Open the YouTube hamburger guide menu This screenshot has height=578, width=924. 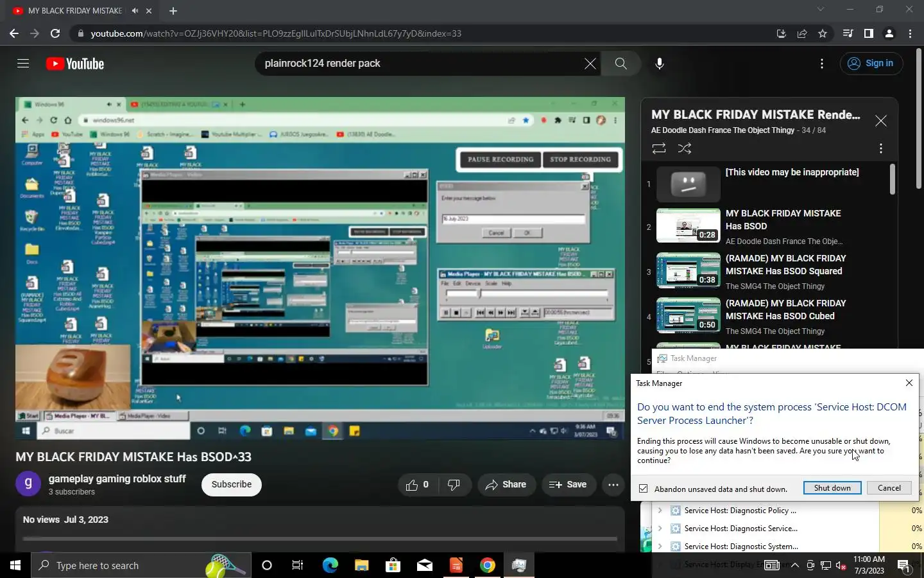(x=23, y=64)
